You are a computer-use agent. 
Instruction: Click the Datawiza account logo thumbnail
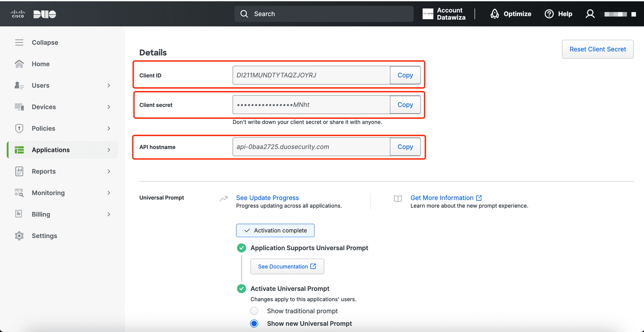point(428,14)
